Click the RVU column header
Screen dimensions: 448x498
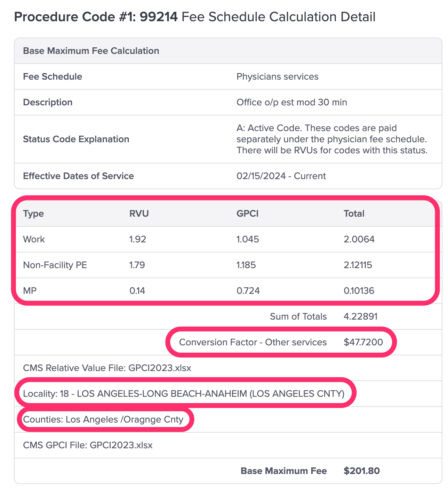point(139,214)
